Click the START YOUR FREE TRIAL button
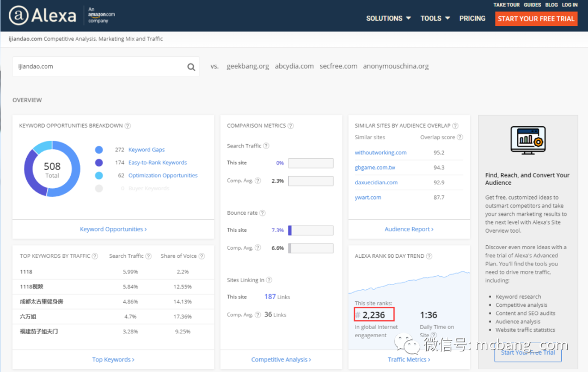Screen dimensions: 588x372 (x=536, y=18)
